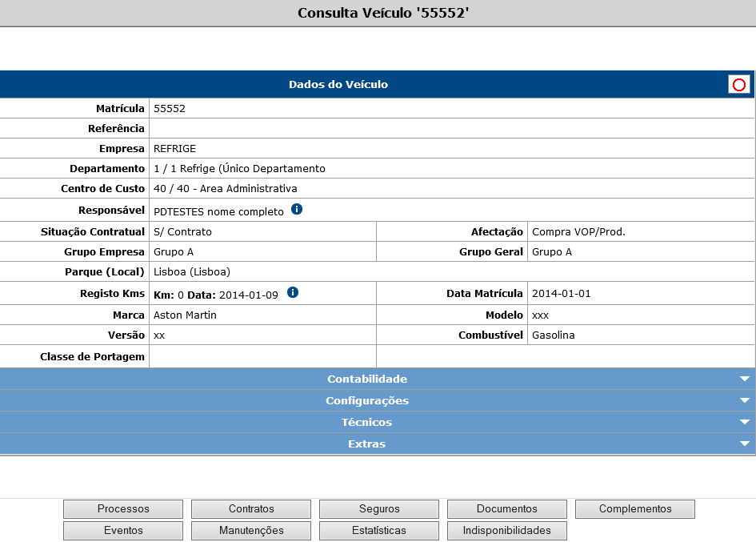Select the Grupo Geral value Grupo A

tap(551, 252)
